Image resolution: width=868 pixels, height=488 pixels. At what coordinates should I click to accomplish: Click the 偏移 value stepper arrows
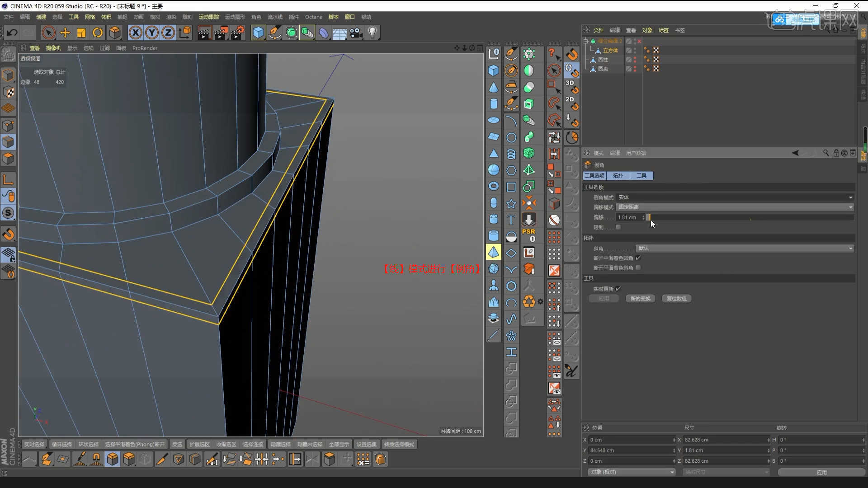(643, 217)
